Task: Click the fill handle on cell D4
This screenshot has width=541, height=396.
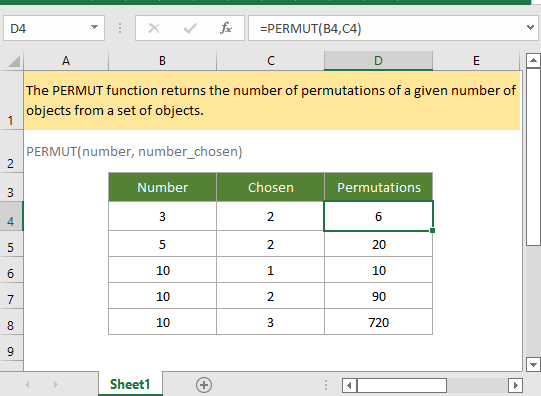Action: 432,230
